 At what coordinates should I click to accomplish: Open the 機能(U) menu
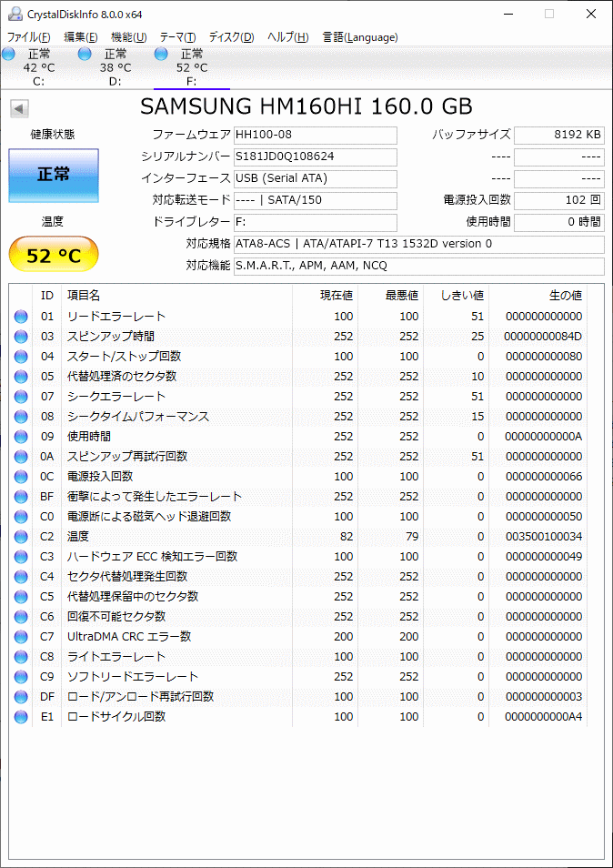(128, 37)
